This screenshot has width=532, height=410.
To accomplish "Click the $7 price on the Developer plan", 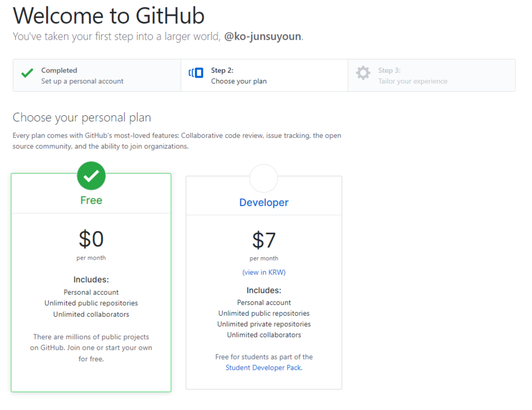I will click(263, 240).
